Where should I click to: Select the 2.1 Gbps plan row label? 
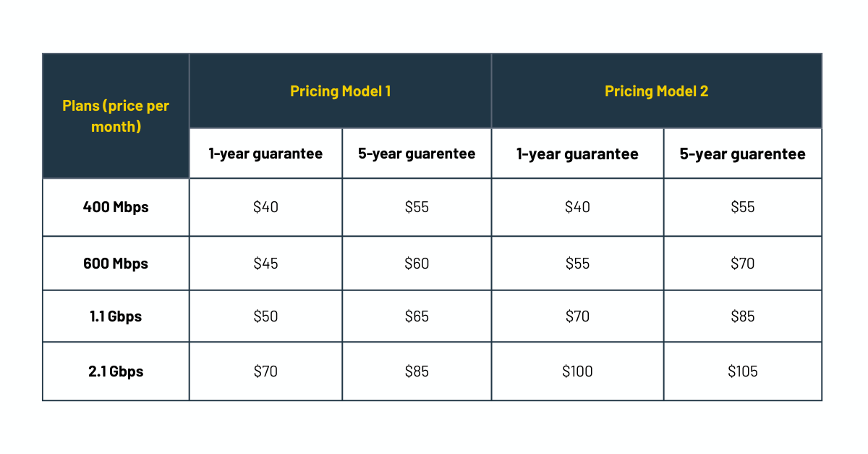[116, 371]
